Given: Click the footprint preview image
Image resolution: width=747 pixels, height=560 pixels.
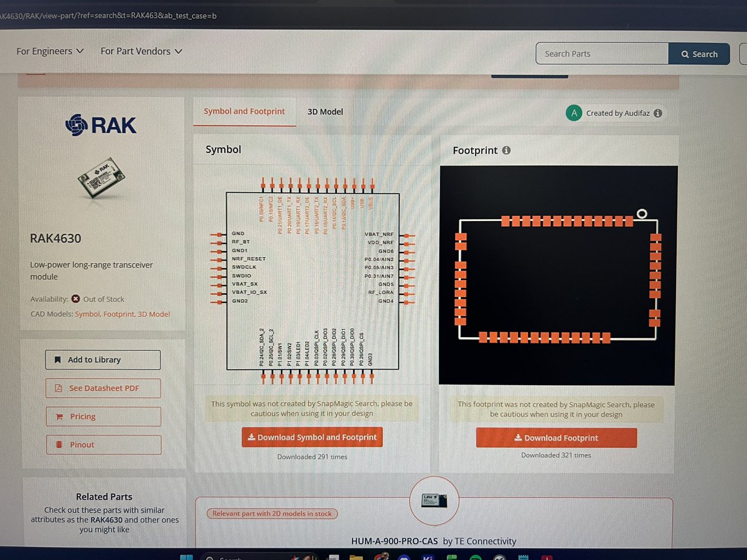Looking at the screenshot, I should [x=557, y=275].
